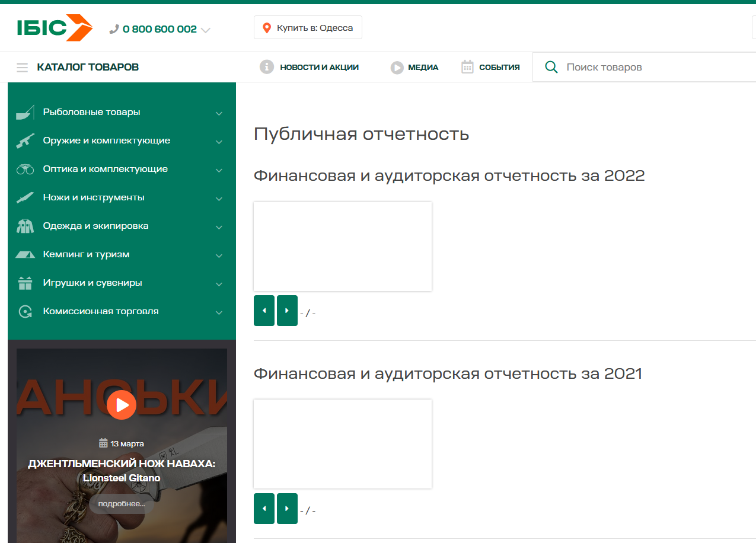Click the calendar События icon

click(x=467, y=67)
